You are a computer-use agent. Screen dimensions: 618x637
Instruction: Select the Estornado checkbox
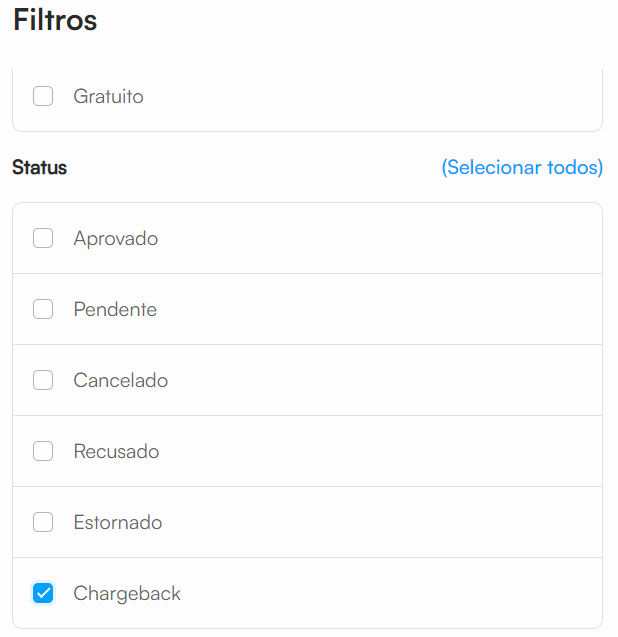[43, 523]
